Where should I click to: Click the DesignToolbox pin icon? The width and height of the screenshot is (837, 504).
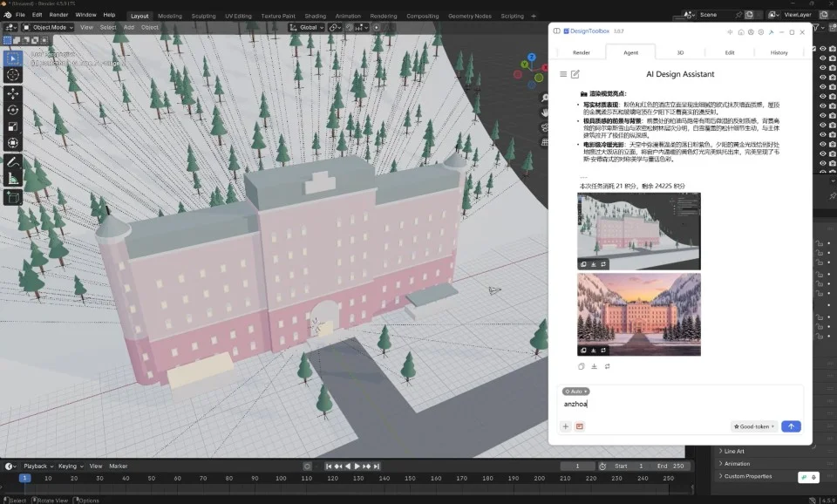772,32
